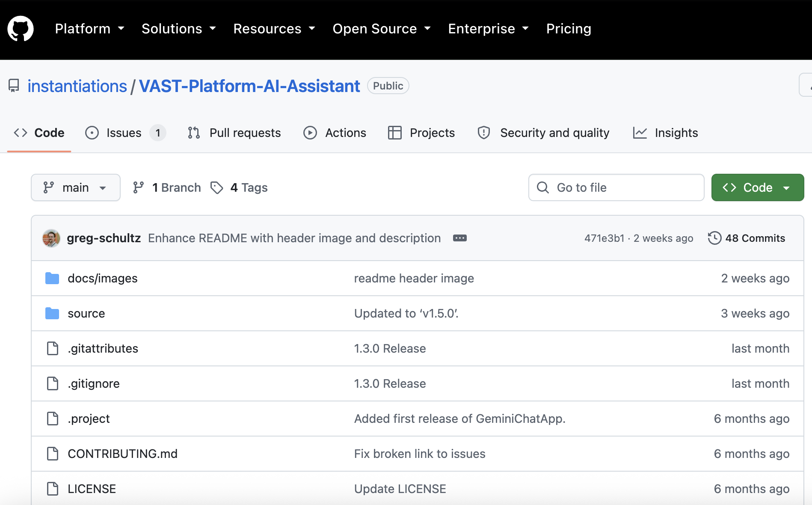Open the 'Updated to v1.5.0' commit
812x505 pixels.
(x=406, y=313)
